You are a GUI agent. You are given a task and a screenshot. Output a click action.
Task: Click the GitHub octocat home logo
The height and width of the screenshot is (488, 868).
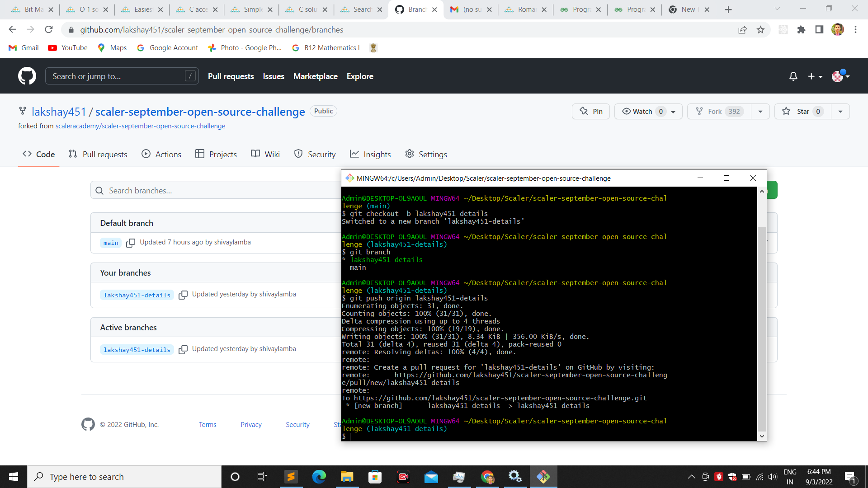27,75
